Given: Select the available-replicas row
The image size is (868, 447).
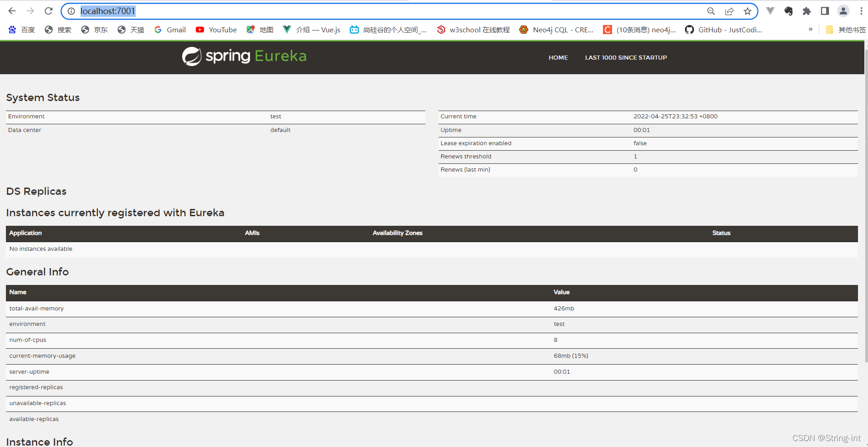Looking at the screenshot, I should tap(432, 419).
